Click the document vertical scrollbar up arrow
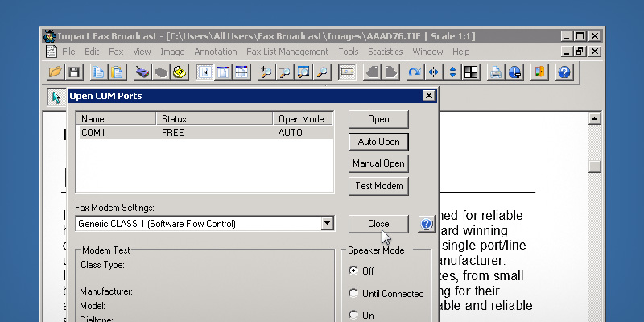The width and height of the screenshot is (644, 322). (595, 119)
